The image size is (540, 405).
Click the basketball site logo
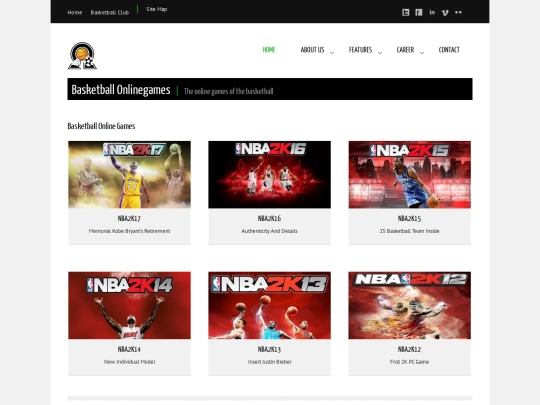(x=82, y=56)
